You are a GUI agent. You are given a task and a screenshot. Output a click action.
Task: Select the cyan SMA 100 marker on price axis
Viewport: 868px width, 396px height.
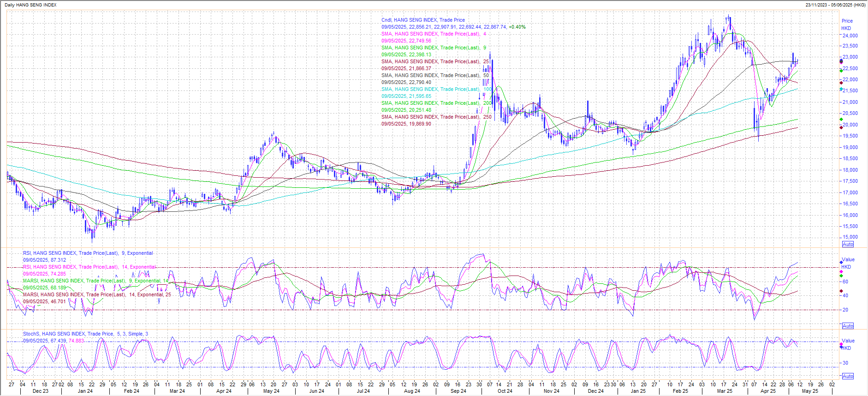click(841, 89)
